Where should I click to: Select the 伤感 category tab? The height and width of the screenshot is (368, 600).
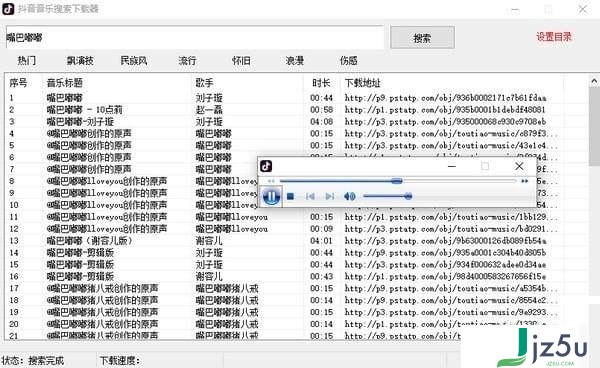tap(349, 60)
